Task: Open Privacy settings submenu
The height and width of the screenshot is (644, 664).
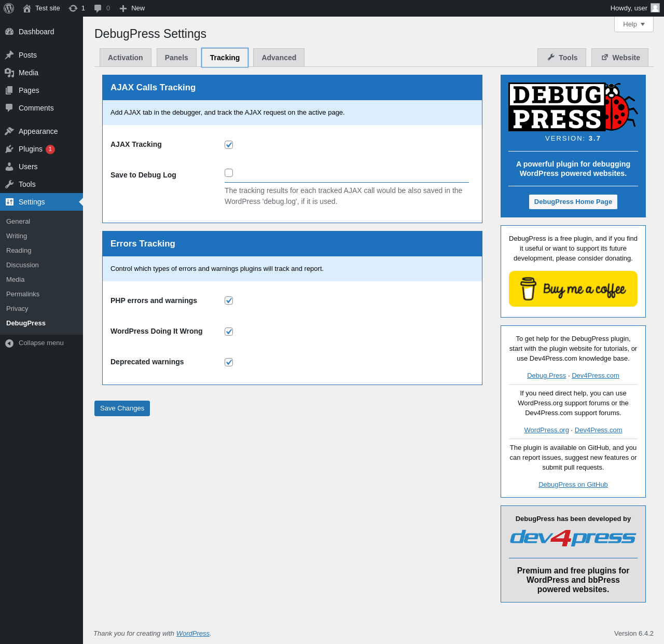Action: point(17,308)
